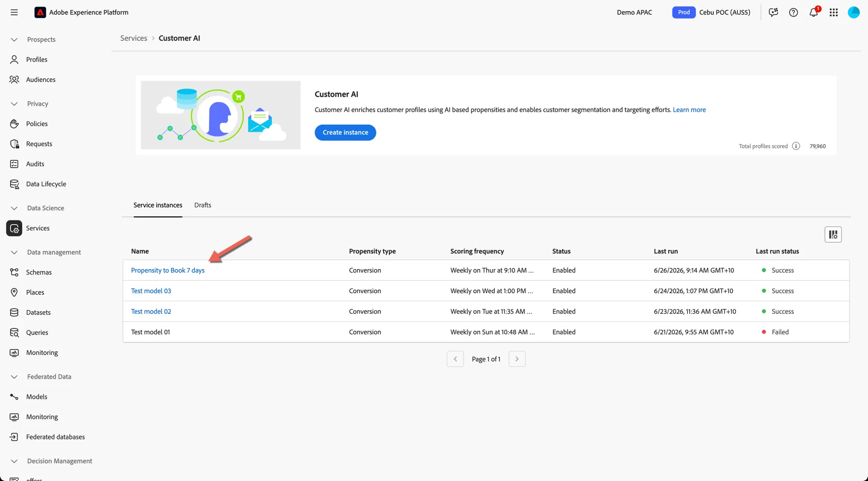Click the Policies hand icon
Screen dimensions: 868x481
[x=15, y=124]
